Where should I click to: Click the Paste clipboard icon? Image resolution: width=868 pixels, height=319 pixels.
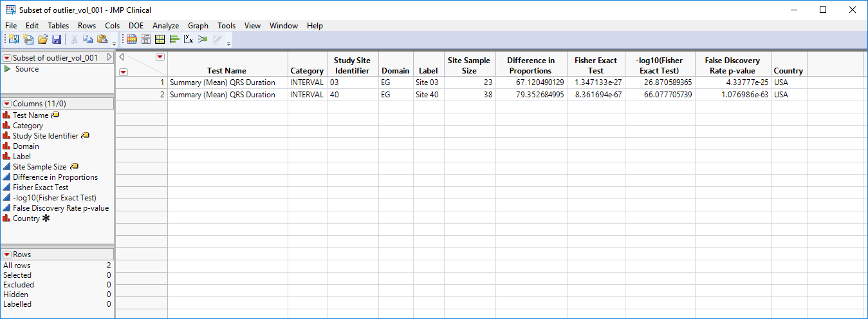click(102, 39)
